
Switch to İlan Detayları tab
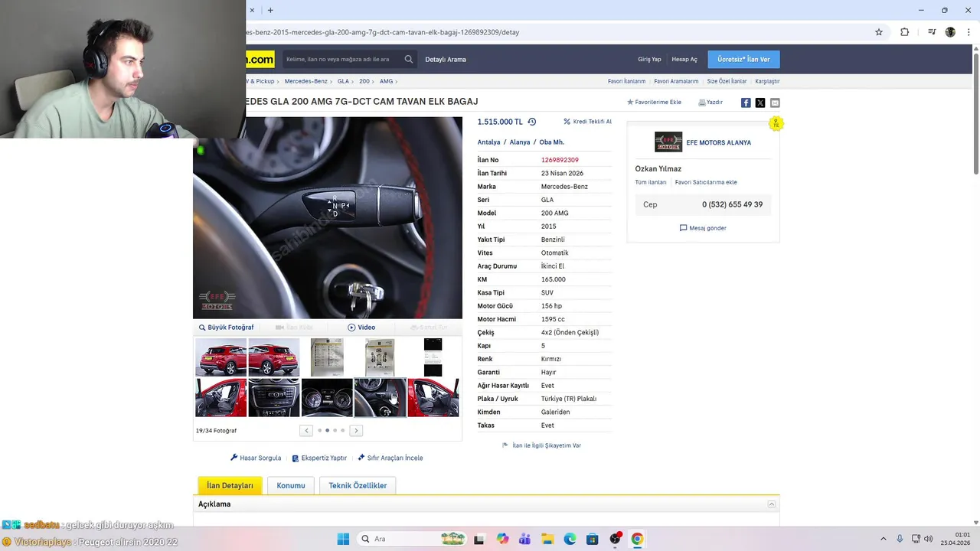230,485
